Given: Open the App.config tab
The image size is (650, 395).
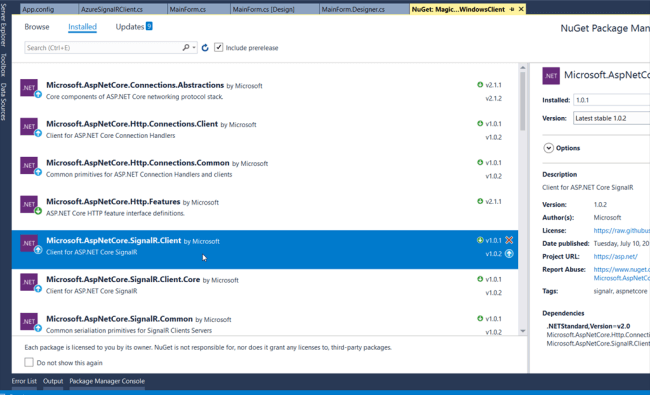Looking at the screenshot, I should [49, 9].
